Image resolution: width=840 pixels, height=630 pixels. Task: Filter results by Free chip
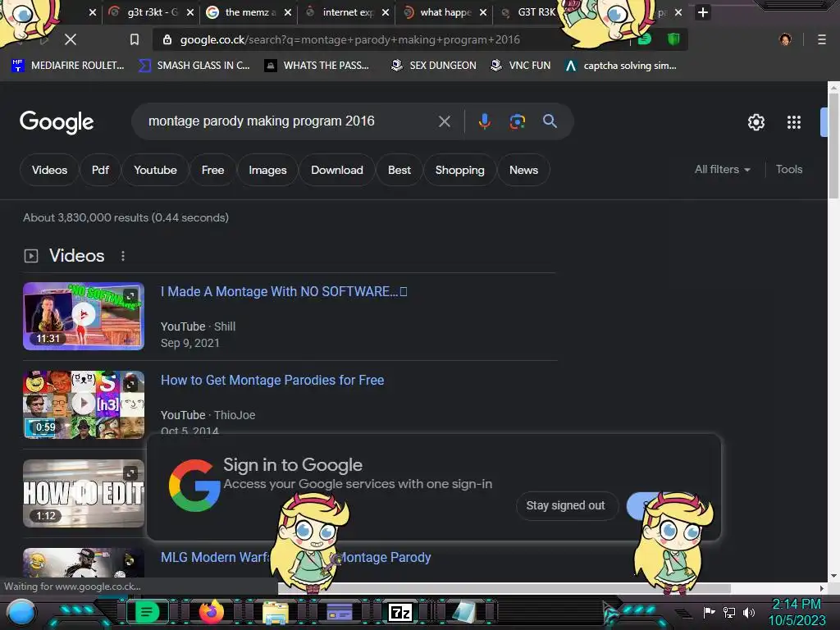[x=212, y=170]
